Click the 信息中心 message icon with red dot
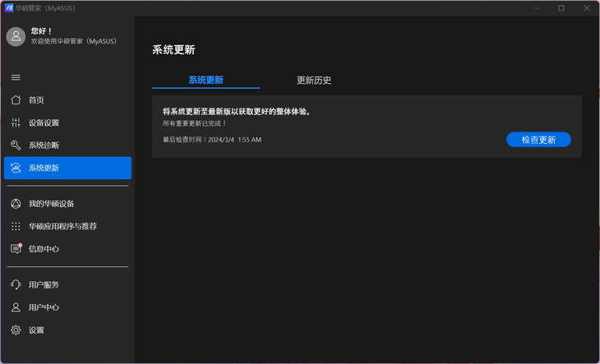600x364 pixels. click(x=16, y=249)
